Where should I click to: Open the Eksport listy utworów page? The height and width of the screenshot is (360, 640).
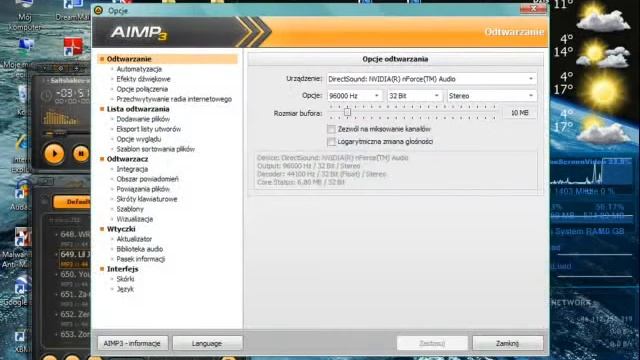(x=149, y=129)
